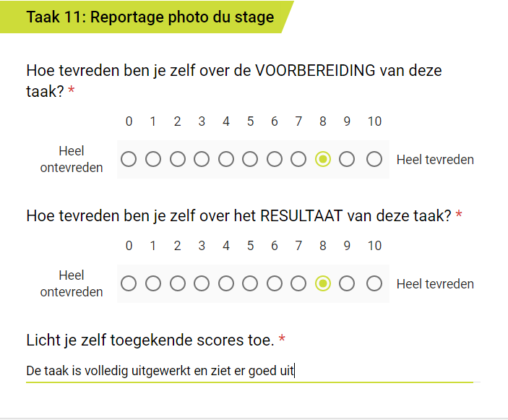The height and width of the screenshot is (420, 508).
Task: Rate VOORBEREIDING with a 2
Action: tap(177, 159)
